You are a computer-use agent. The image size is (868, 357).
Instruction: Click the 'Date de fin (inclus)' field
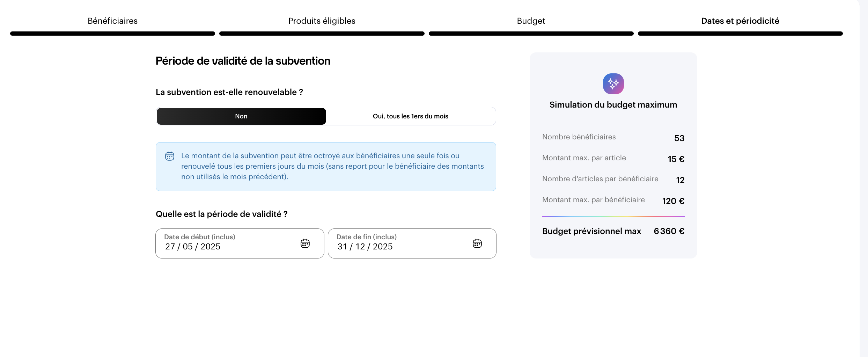point(412,243)
